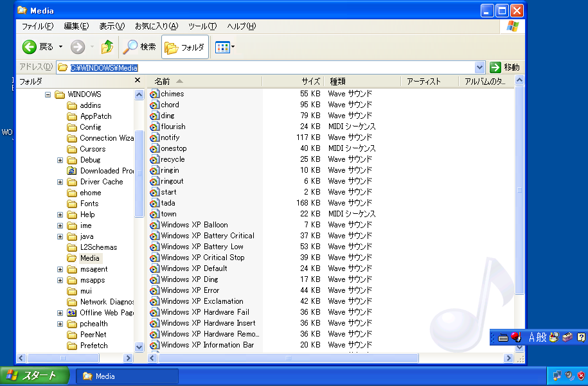Click the Media taskbar button
The width and height of the screenshot is (588, 386).
click(x=127, y=376)
